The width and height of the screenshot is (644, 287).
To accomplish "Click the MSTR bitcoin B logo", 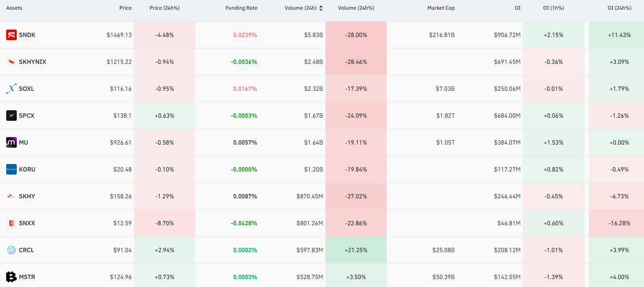I will coord(11,277).
